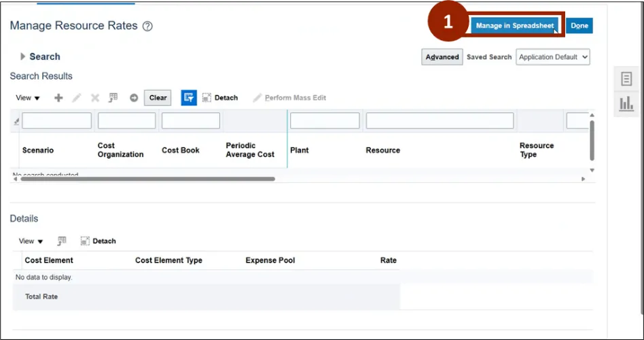
Task: Click the Done button
Action: [x=579, y=25]
